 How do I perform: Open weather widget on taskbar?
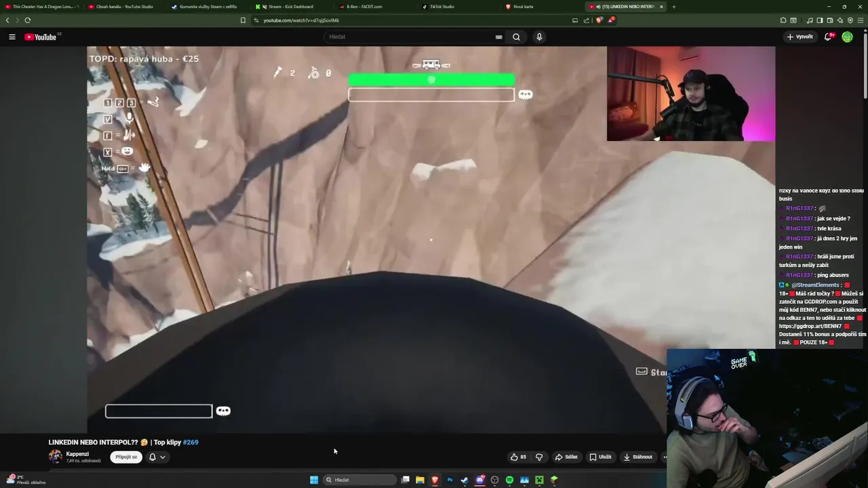26,480
